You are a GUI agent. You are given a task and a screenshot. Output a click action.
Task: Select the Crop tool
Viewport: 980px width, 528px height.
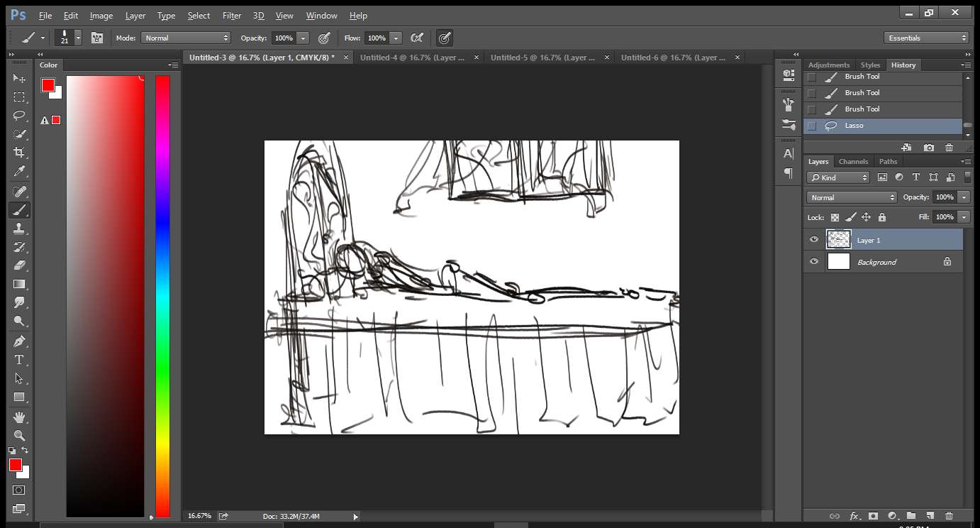(x=19, y=153)
